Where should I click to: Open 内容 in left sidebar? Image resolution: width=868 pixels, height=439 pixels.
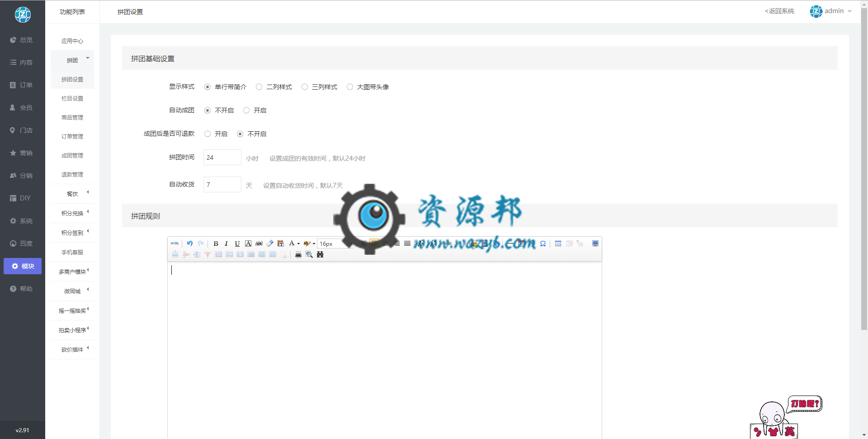22,62
